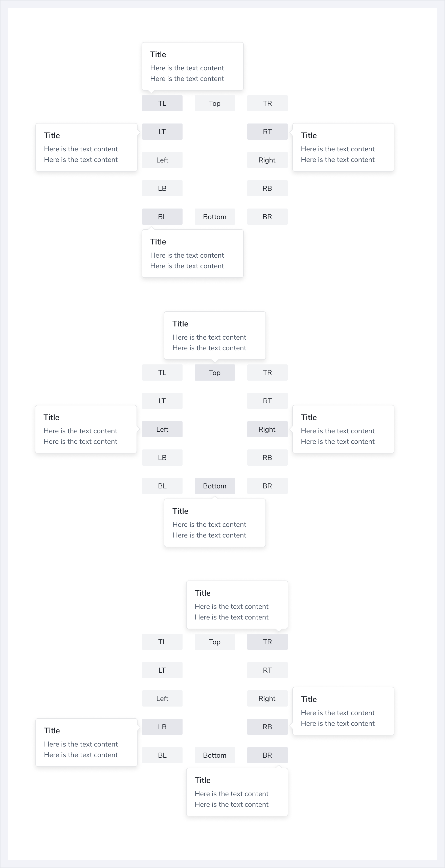Click the Right button in the uppermost button group
The width and height of the screenshot is (445, 868).
click(267, 160)
